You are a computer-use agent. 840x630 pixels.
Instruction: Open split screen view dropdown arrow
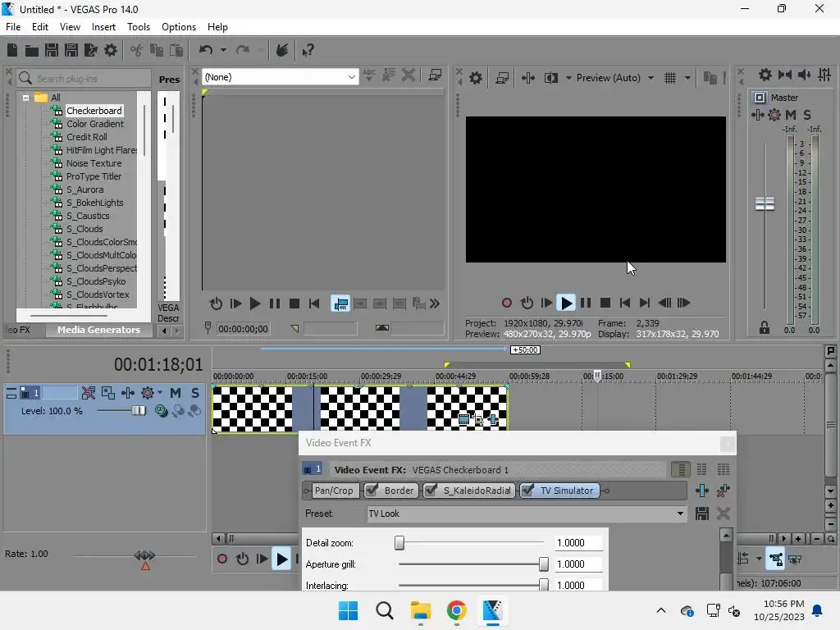click(568, 78)
